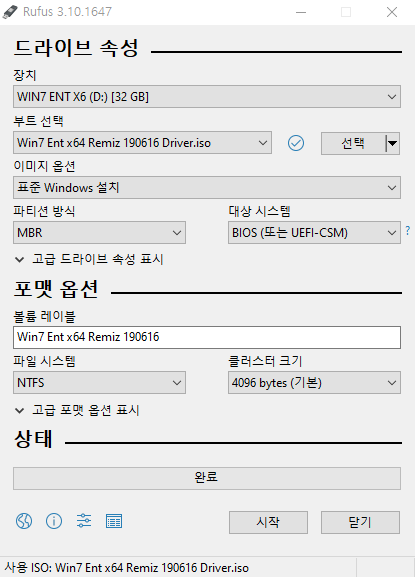415x577 pixels.
Task: Open the 파티션 방식 MBR dropdown
Action: pyautogui.click(x=99, y=233)
